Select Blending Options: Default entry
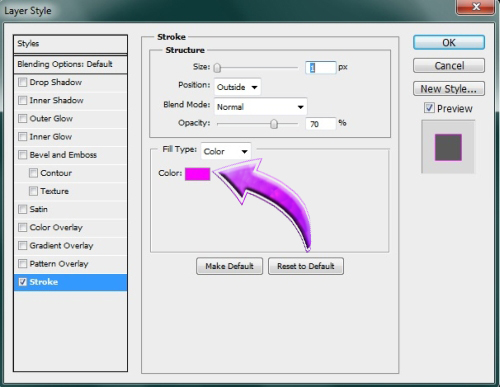The height and width of the screenshot is (387, 500). 70,64
